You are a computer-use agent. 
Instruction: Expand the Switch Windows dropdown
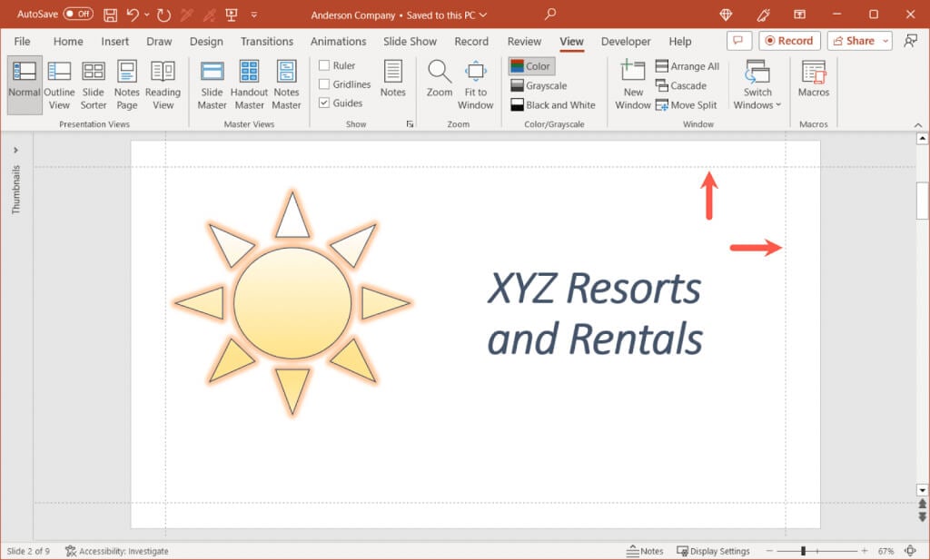tap(757, 85)
